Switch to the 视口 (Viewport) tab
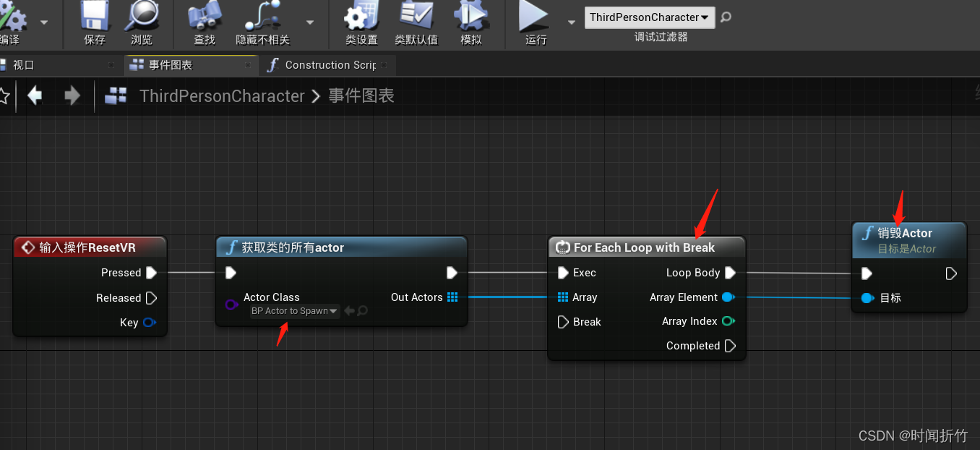 pos(23,65)
